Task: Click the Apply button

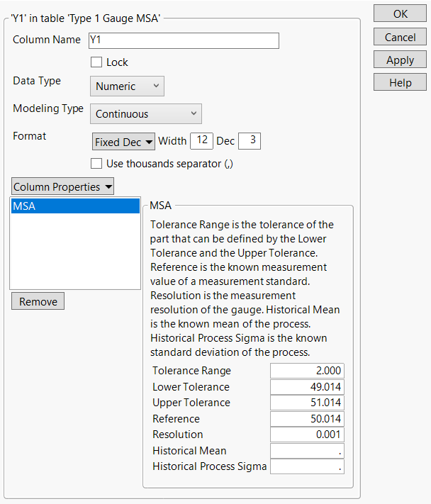Action: tap(401, 60)
